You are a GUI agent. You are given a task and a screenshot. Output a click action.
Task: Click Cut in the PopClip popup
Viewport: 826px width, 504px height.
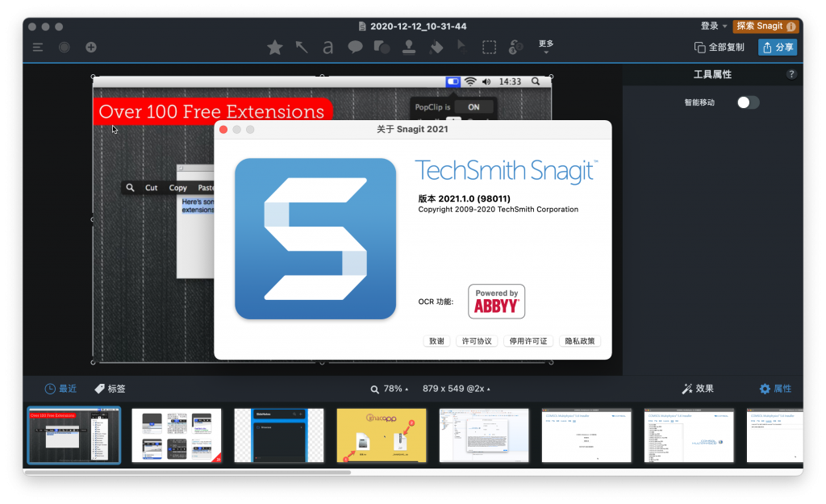pyautogui.click(x=151, y=187)
